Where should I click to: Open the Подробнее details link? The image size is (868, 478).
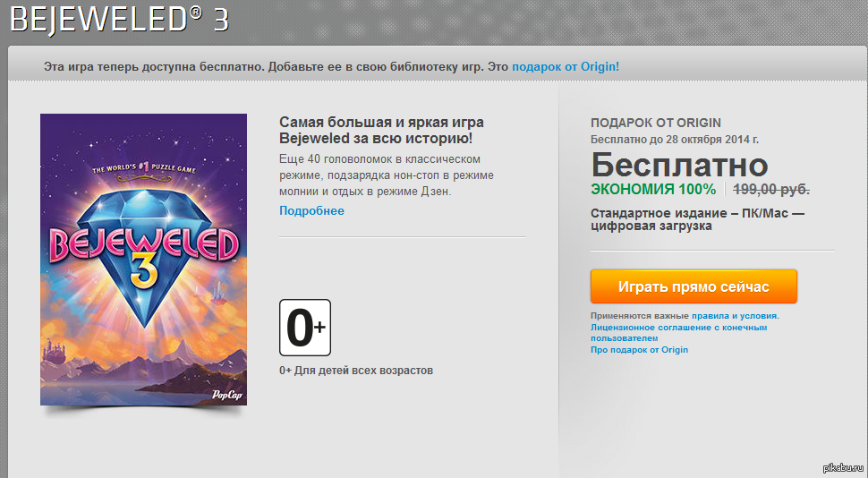tap(311, 211)
